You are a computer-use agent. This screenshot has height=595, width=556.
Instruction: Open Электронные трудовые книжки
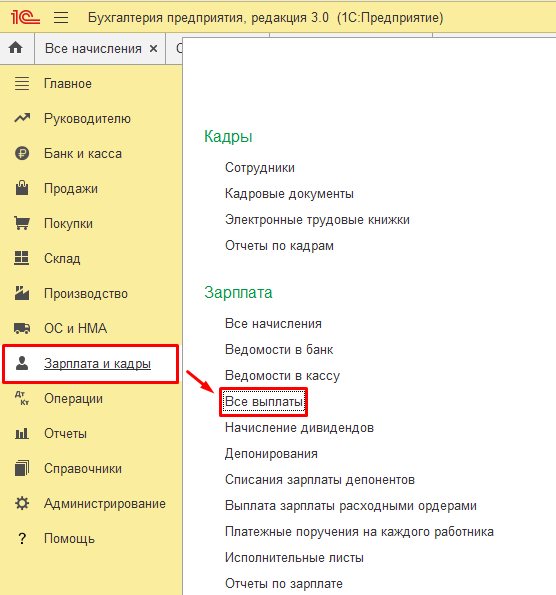(x=317, y=220)
